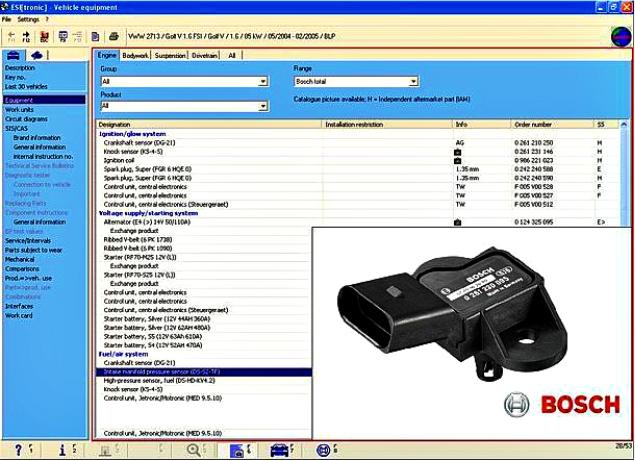The height and width of the screenshot is (461, 635).
Task: Open 'Last 30 vehicles' in sidebar
Action: coord(26,87)
